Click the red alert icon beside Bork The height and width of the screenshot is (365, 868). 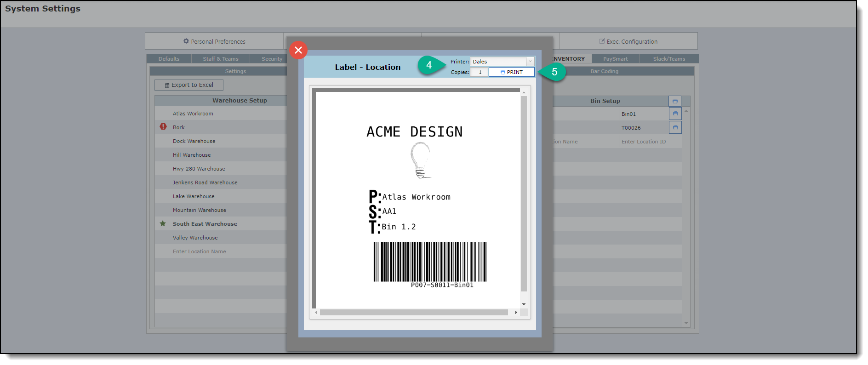coord(163,126)
